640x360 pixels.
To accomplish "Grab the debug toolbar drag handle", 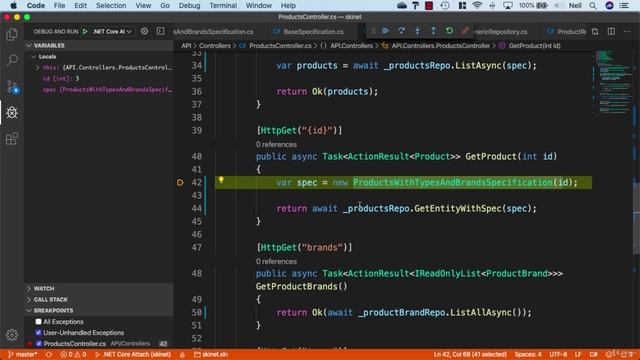I will 373,31.
